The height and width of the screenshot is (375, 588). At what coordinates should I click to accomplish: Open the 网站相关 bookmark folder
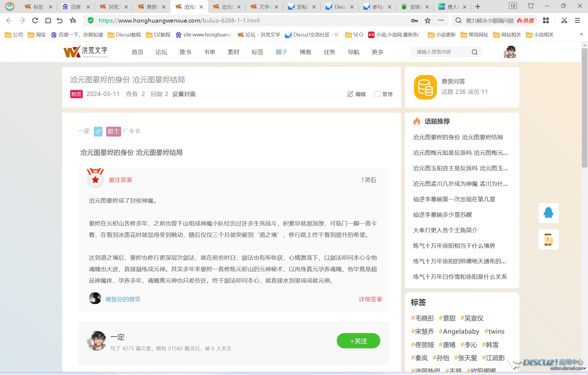click(x=507, y=35)
